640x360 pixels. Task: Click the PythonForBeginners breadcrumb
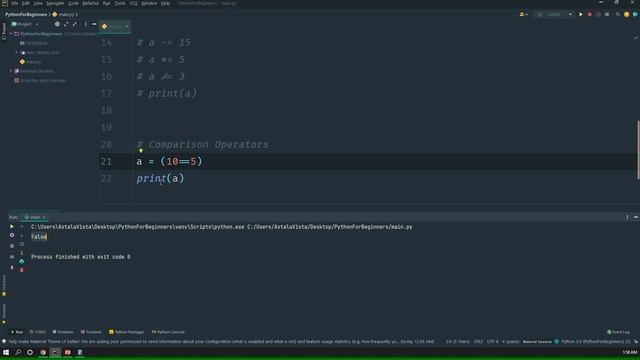[x=26, y=14]
